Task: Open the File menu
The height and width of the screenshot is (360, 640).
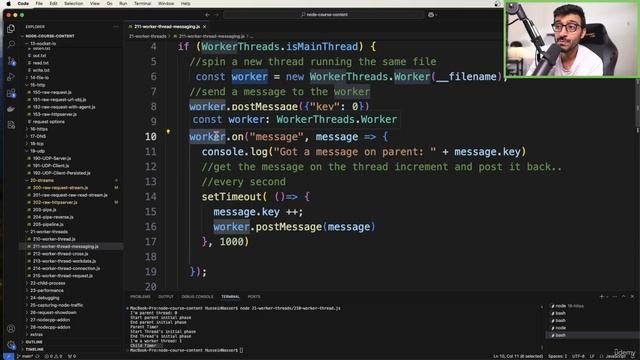Action: (39, 3)
